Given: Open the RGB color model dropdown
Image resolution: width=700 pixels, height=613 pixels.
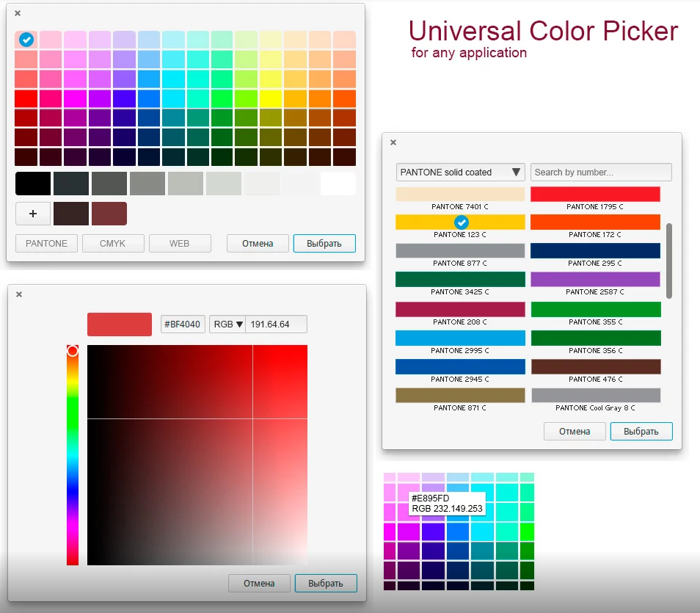Looking at the screenshot, I should (227, 324).
